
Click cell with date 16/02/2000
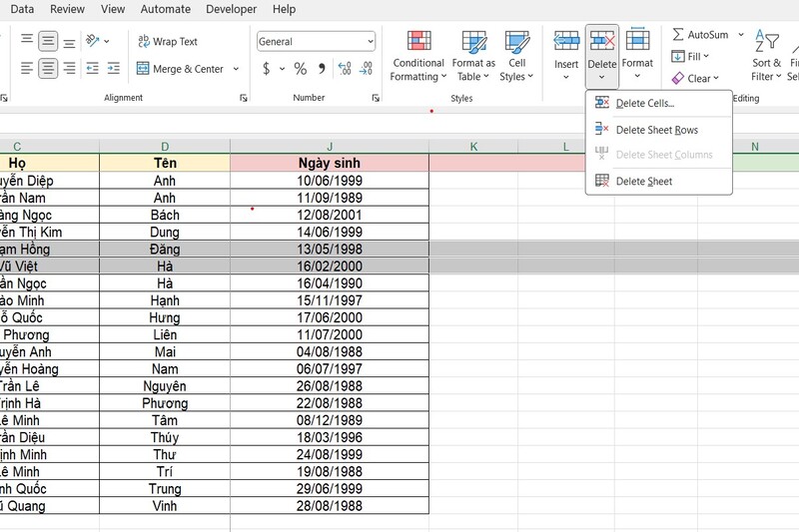point(330,266)
